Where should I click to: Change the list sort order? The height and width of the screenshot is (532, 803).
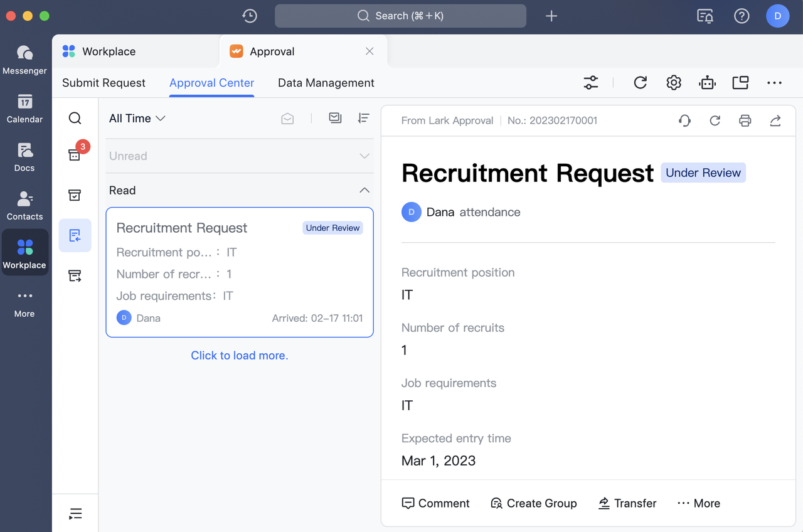[363, 118]
